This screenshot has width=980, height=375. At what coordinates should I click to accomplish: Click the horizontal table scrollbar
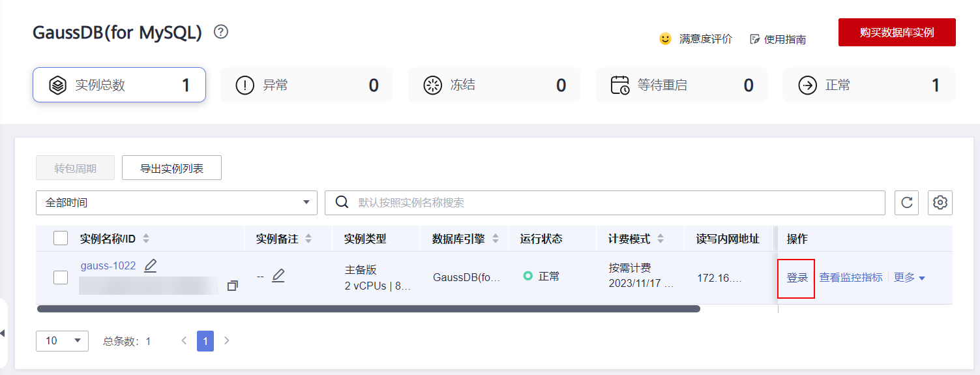[x=368, y=308]
